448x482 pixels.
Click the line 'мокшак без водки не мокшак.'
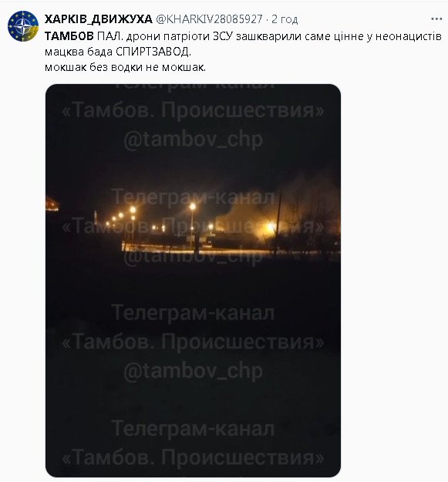(125, 67)
